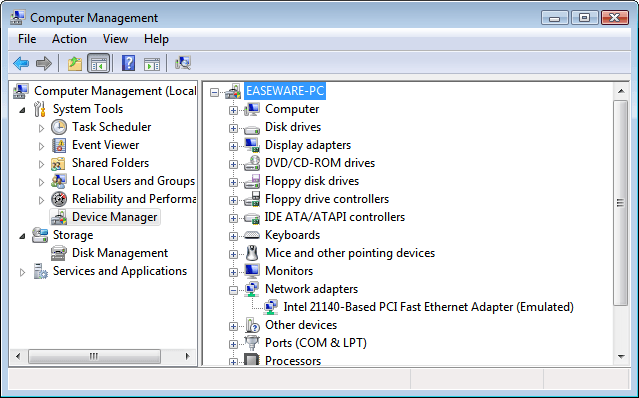Screen dimensions: 639x398
Task: Click the Ports (COM & LPT) icon
Action: [252, 343]
